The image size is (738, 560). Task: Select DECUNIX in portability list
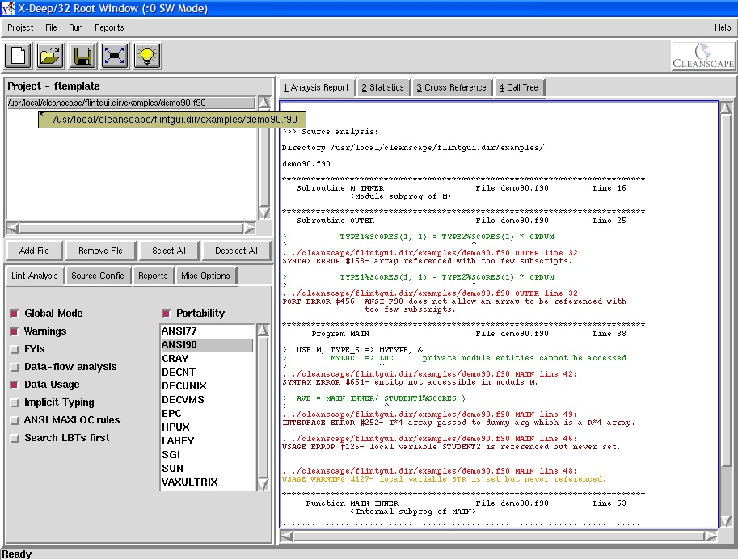point(207,386)
